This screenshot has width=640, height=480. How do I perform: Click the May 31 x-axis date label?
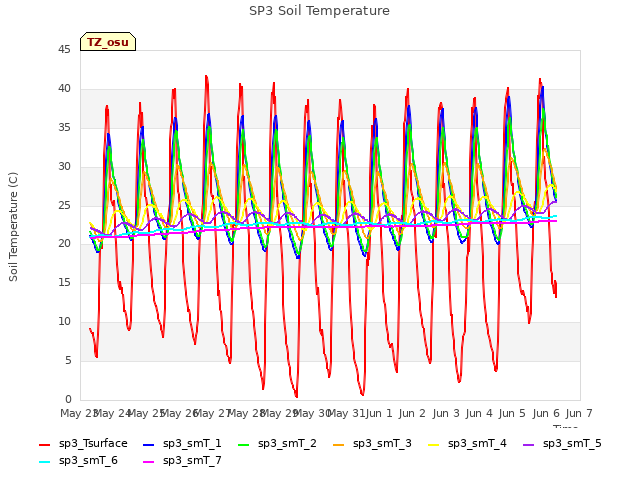346,413
